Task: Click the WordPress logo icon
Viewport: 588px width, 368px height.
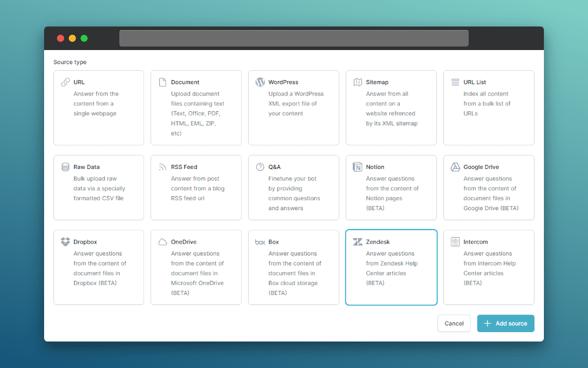Action: 260,82
